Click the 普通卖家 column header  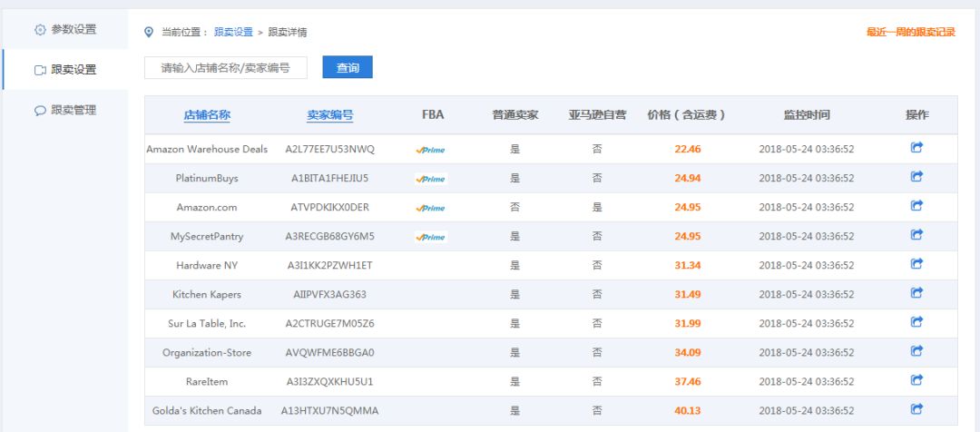(x=515, y=115)
